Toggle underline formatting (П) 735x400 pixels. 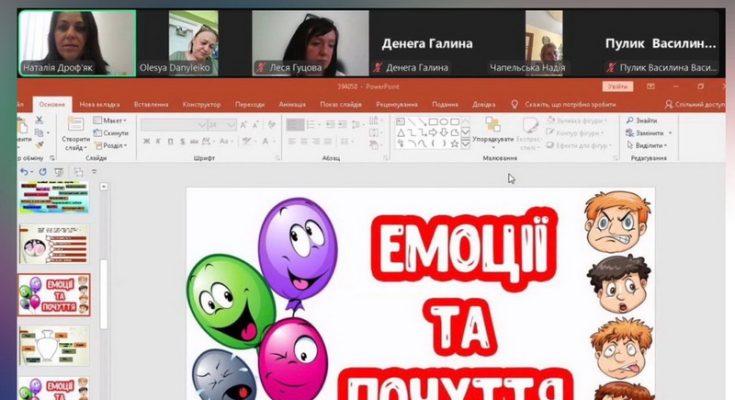(172, 141)
